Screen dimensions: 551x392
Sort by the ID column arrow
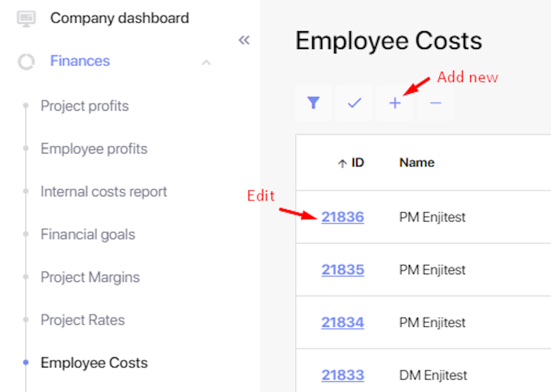pos(342,163)
